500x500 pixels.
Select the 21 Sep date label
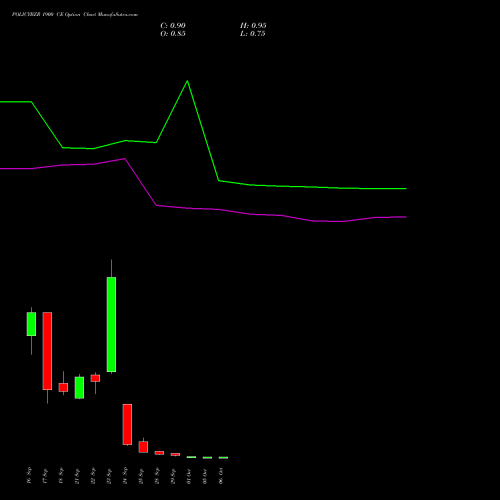click(77, 475)
